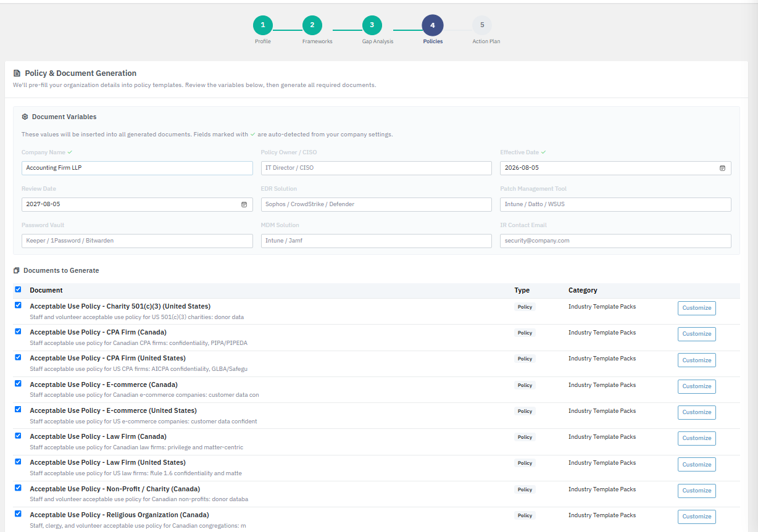Select step 4 Policies
The image size is (758, 532).
pyautogui.click(x=432, y=25)
